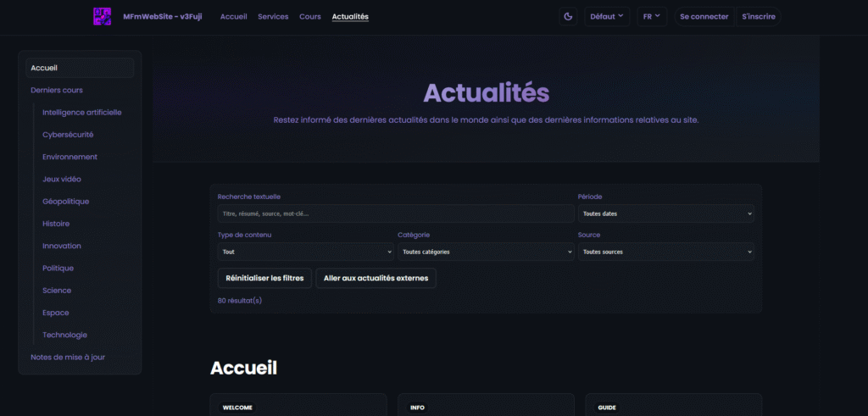Screen dimensions: 868x416
Task: Toggle dark mode with moon icon
Action: pyautogui.click(x=568, y=16)
